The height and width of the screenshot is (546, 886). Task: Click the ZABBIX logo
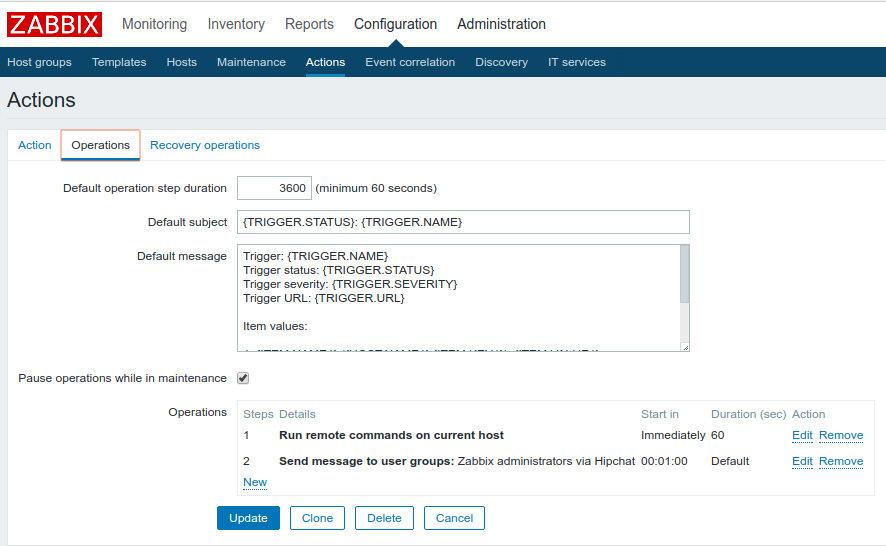(54, 25)
